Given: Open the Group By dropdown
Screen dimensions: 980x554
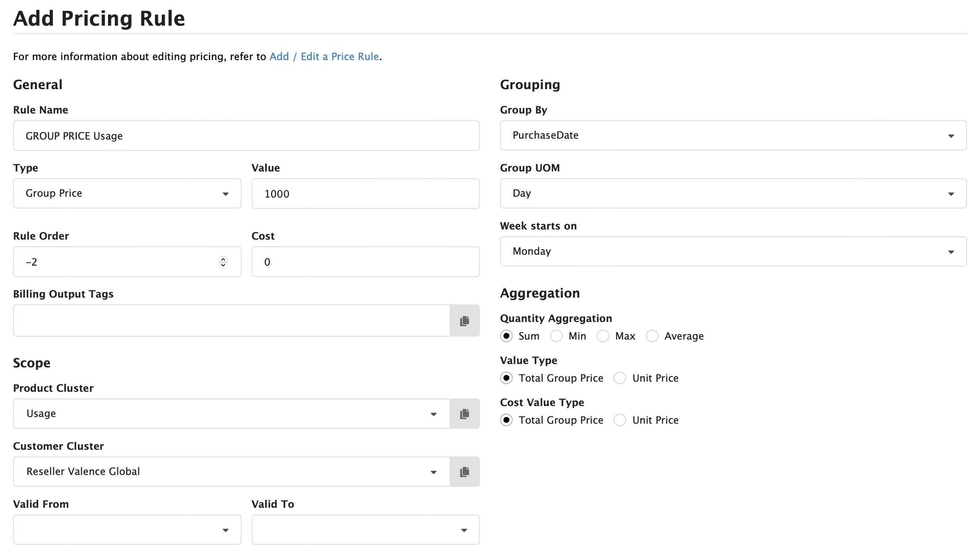Looking at the screenshot, I should tap(952, 135).
